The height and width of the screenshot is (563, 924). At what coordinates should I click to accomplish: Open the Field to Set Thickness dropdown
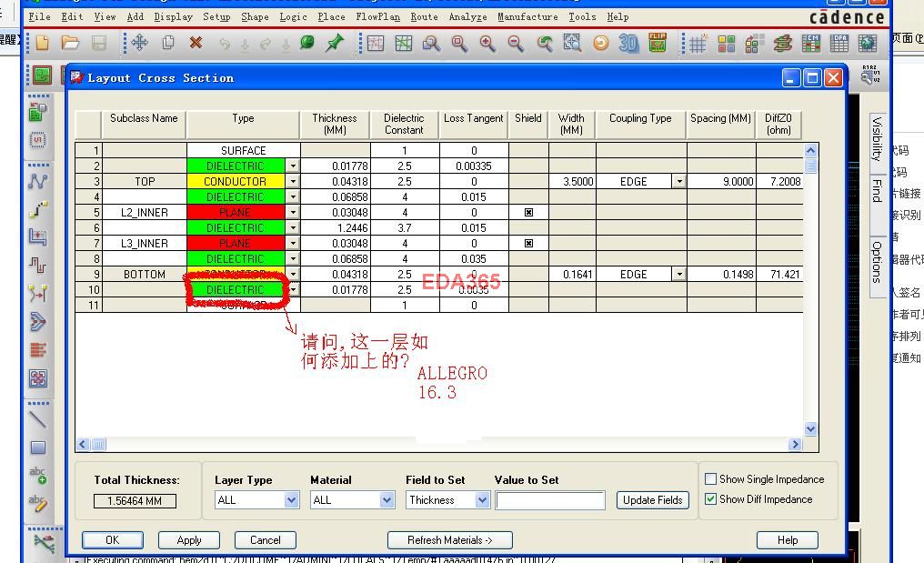click(482, 500)
